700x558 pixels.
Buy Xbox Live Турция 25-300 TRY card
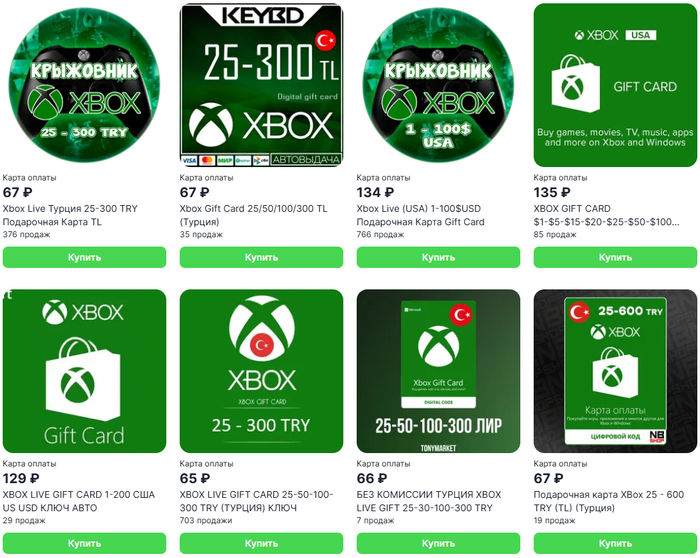tap(84, 258)
